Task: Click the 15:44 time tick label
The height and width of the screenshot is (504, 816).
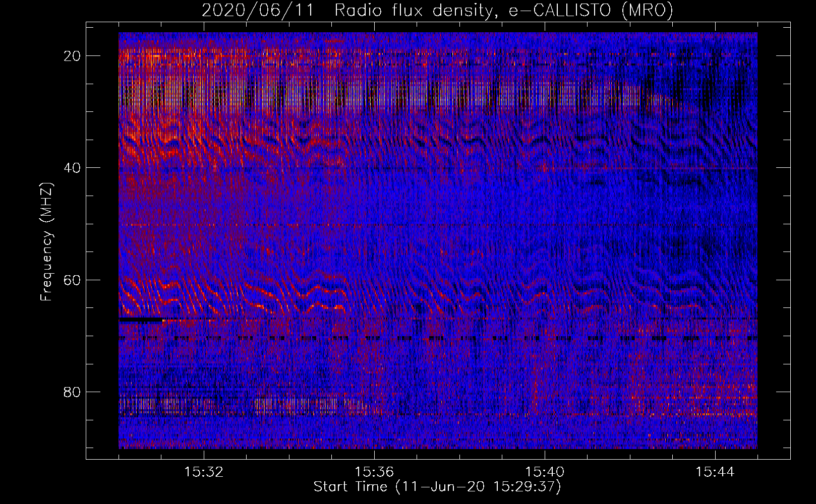Action: point(715,472)
